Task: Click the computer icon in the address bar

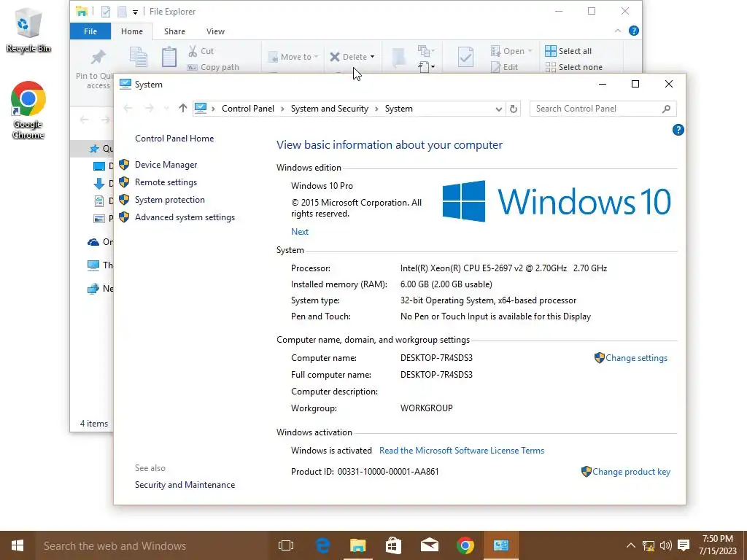Action: 201,109
